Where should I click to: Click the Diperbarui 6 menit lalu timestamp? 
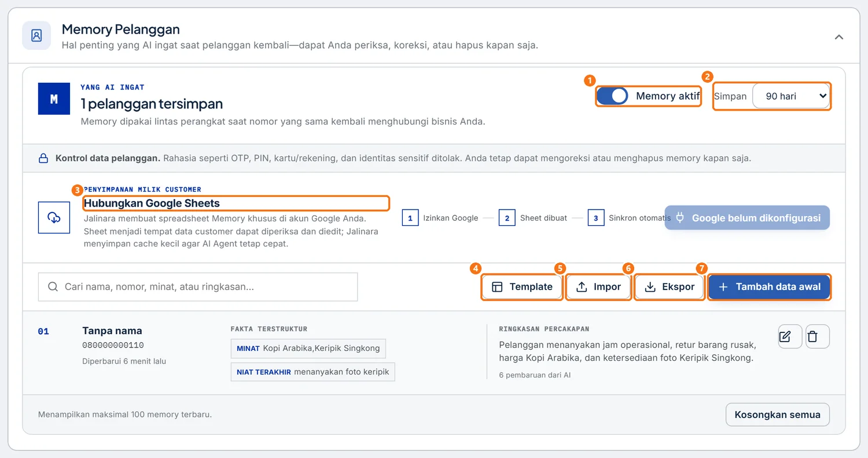click(124, 361)
